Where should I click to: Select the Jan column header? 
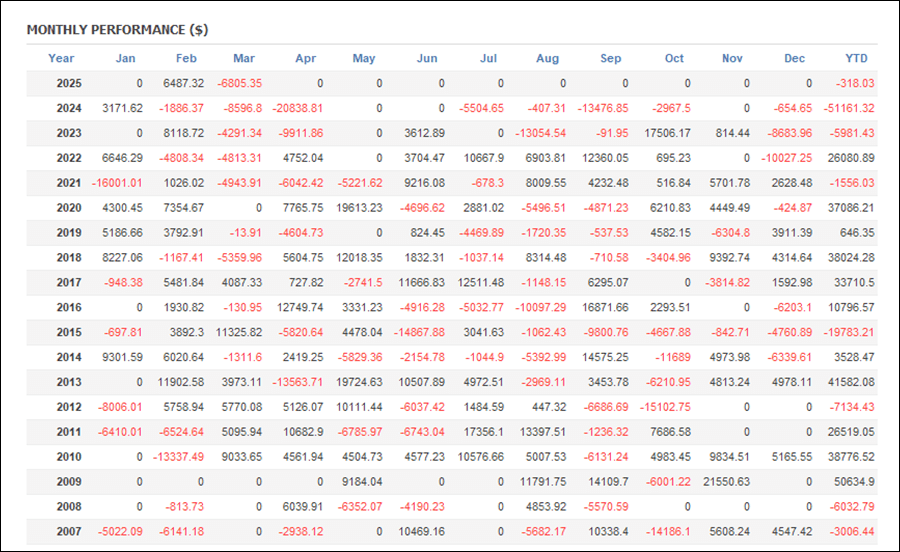click(x=125, y=58)
